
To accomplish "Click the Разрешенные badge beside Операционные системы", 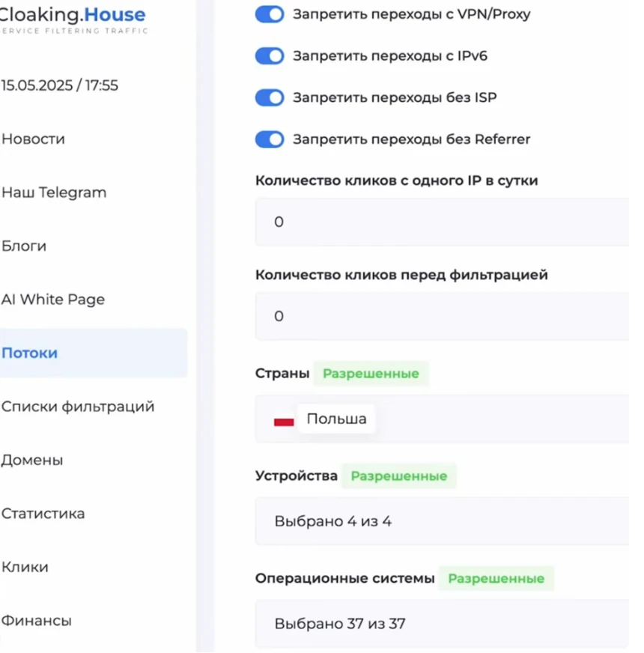I will [496, 579].
